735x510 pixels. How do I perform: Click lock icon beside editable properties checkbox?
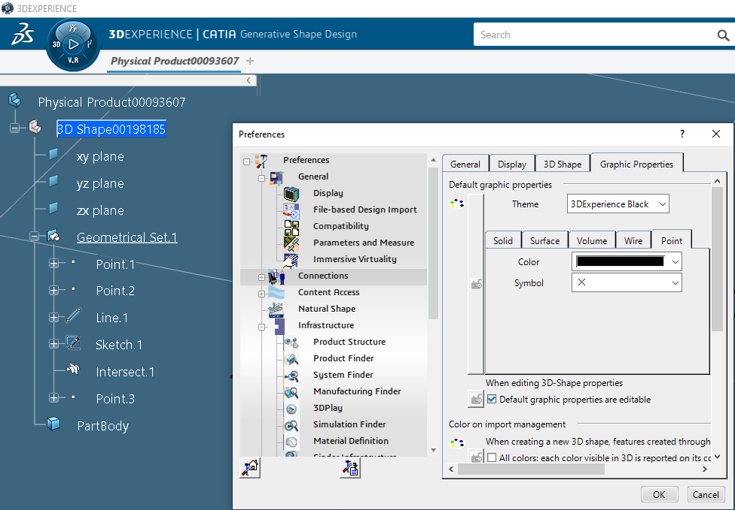click(x=476, y=399)
